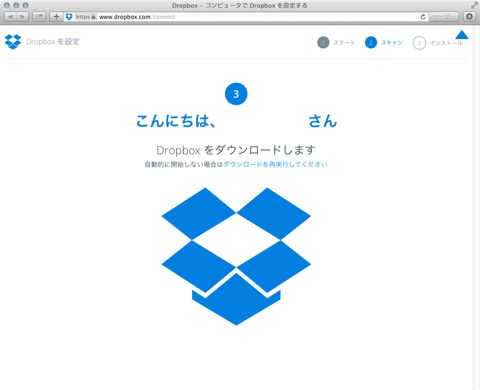Close the Safari window with red button

click(7, 5)
